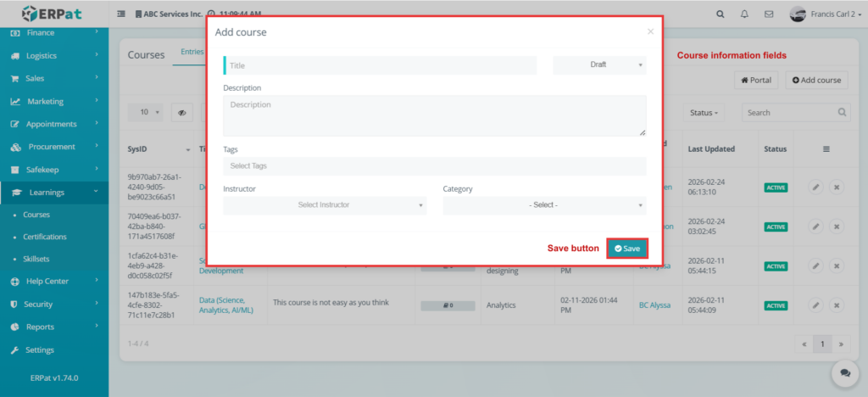Edit course updated 2026-02-24 06:13:10

tap(815, 187)
